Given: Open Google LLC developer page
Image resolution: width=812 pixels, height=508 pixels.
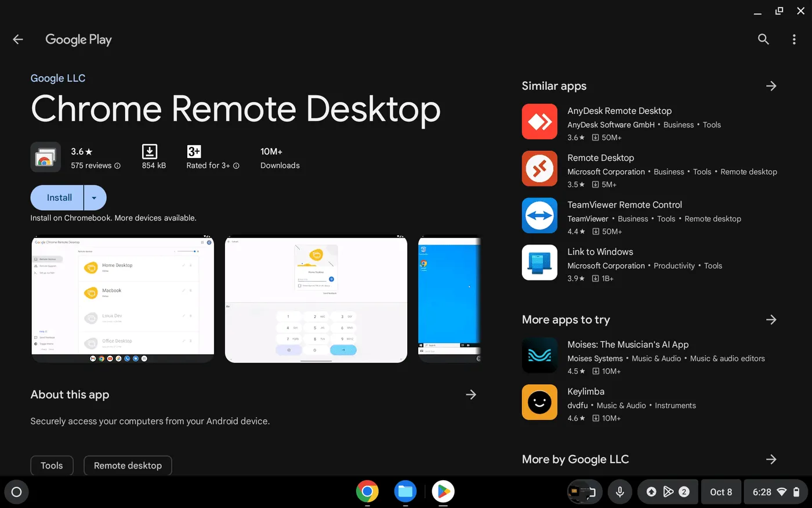Looking at the screenshot, I should (58, 78).
